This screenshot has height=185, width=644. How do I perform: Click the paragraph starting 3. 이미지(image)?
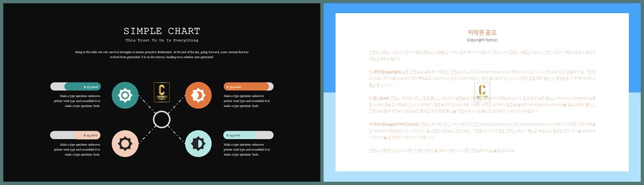pos(482,131)
